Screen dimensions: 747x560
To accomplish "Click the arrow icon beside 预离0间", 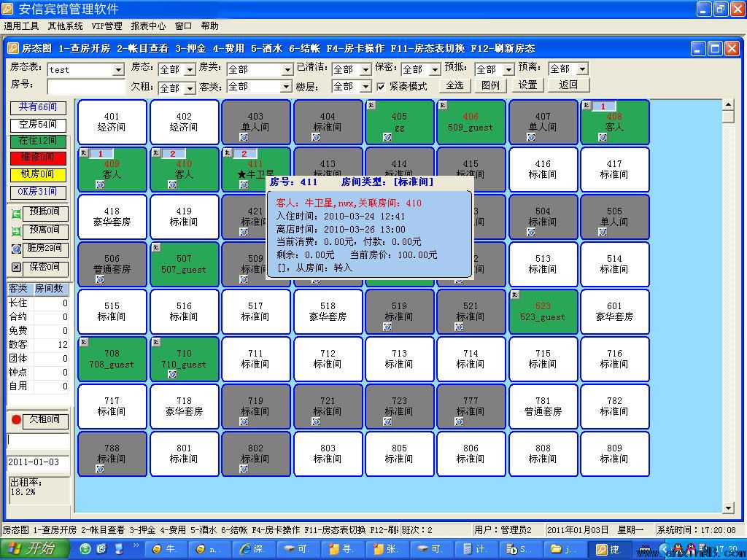I will [16, 231].
